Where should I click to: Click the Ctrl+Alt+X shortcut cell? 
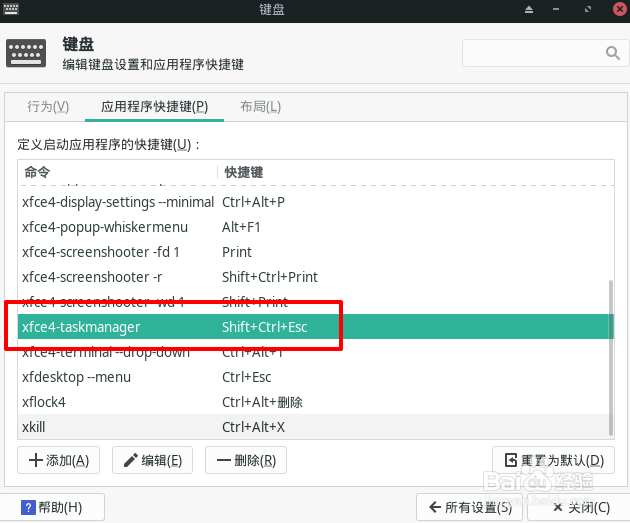(254, 427)
